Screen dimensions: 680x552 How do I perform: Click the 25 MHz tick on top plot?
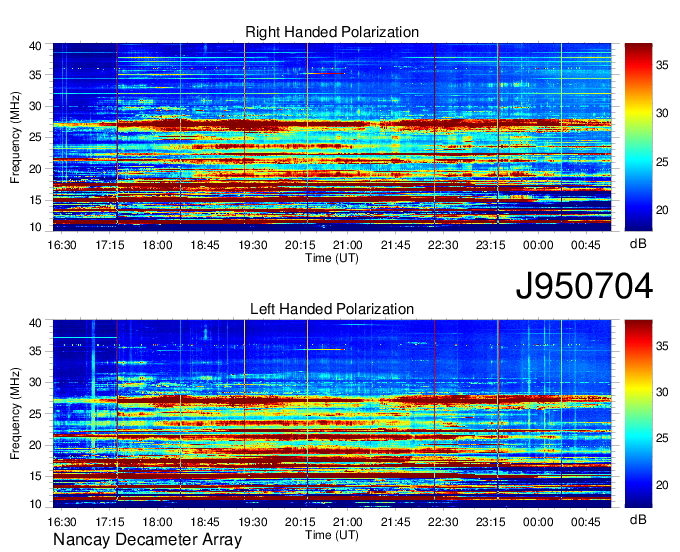click(35, 137)
